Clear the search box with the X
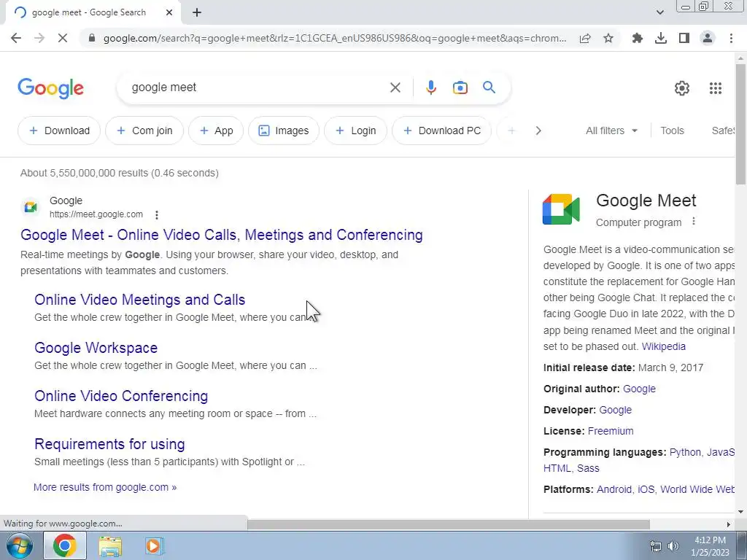Screen dimensions: 747x560 click(395, 87)
